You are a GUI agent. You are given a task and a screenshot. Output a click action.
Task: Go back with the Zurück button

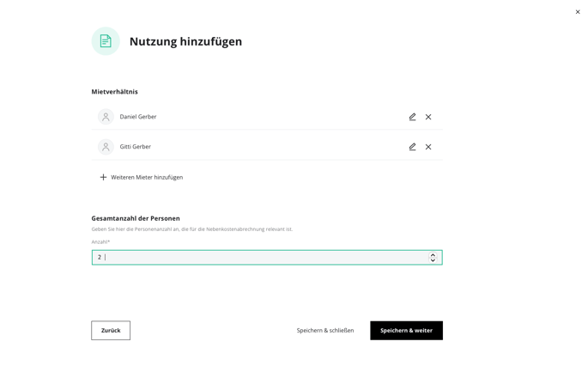click(111, 331)
